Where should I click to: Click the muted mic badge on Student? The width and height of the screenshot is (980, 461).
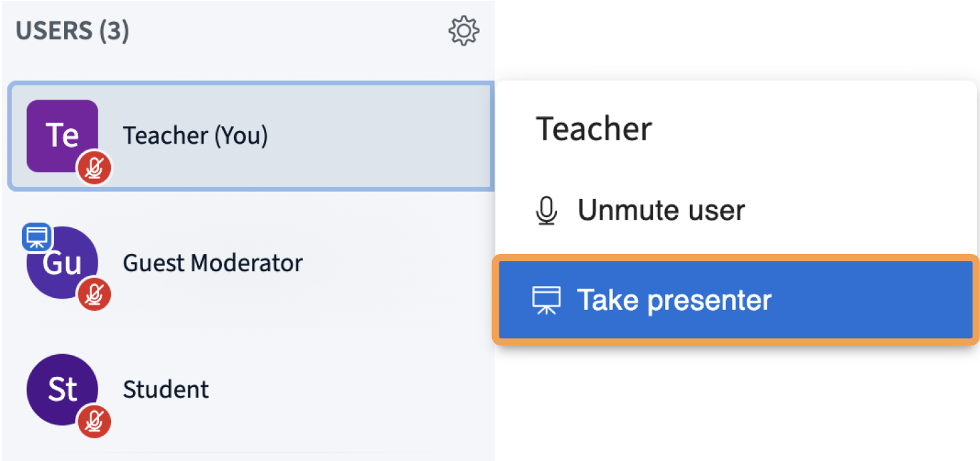[x=94, y=421]
